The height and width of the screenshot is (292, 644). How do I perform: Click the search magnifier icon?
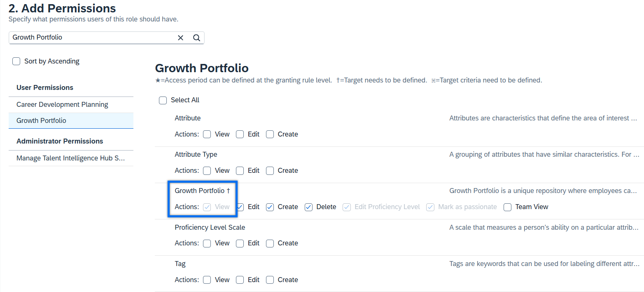pos(196,38)
